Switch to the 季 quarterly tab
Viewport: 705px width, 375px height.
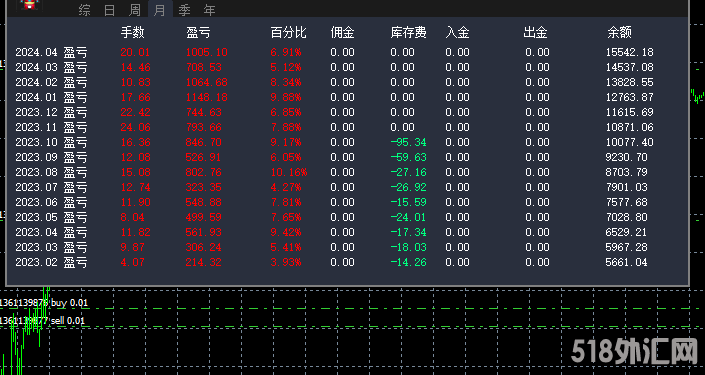(x=184, y=10)
